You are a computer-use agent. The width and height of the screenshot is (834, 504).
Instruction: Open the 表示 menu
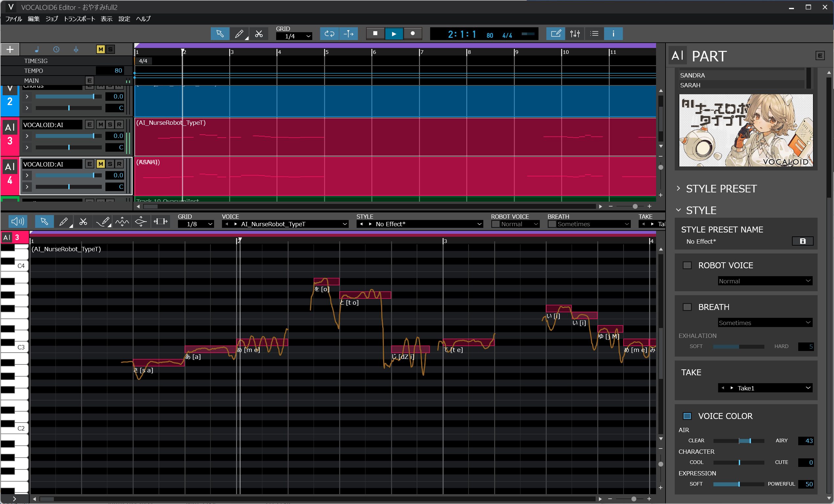tap(106, 19)
